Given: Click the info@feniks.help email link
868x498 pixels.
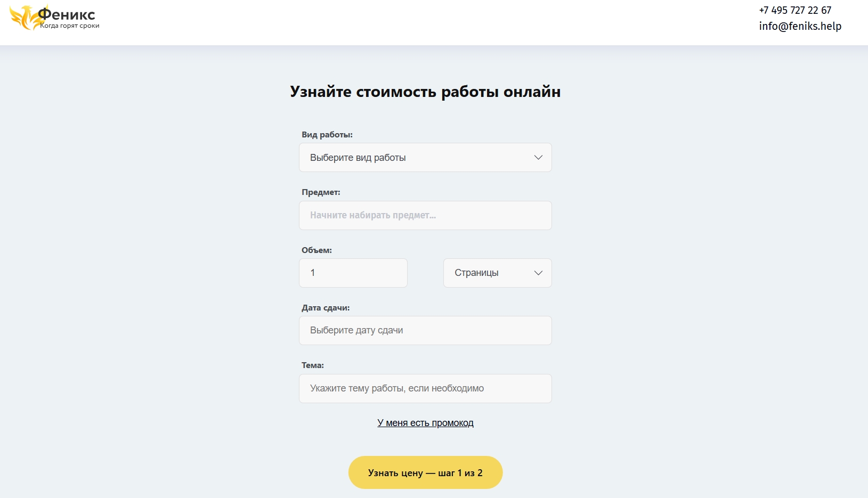Looking at the screenshot, I should 800,26.
